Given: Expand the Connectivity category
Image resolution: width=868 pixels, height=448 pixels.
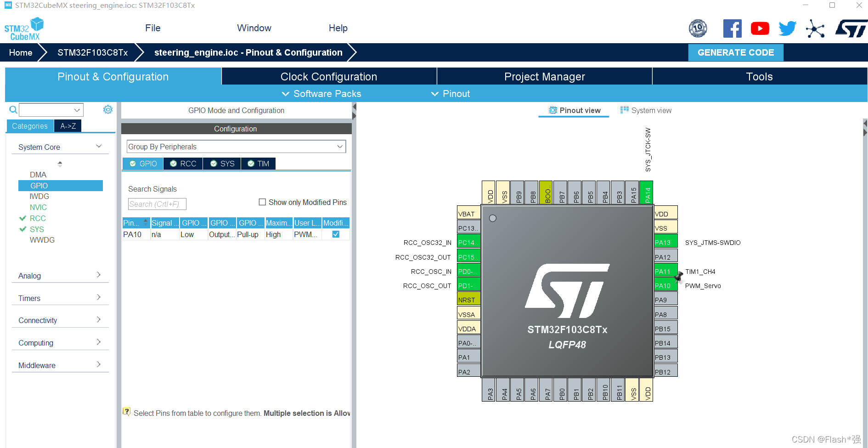Looking at the screenshot, I should tap(60, 320).
